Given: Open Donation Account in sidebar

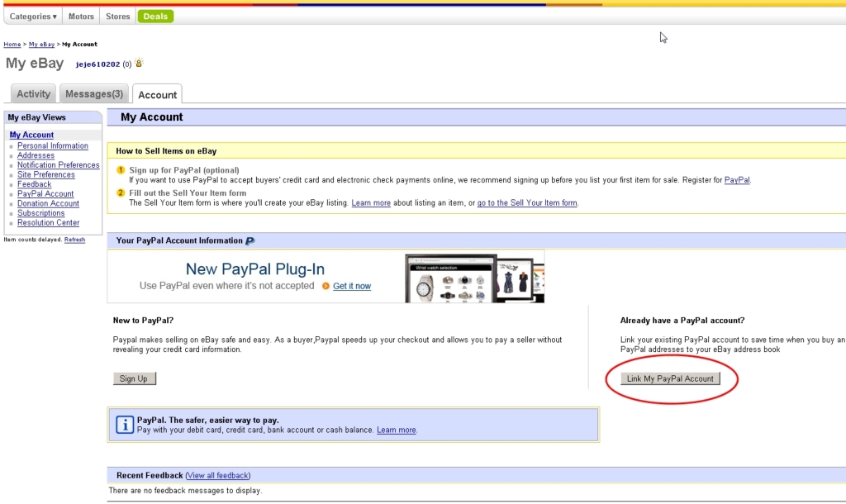Looking at the screenshot, I should (48, 203).
